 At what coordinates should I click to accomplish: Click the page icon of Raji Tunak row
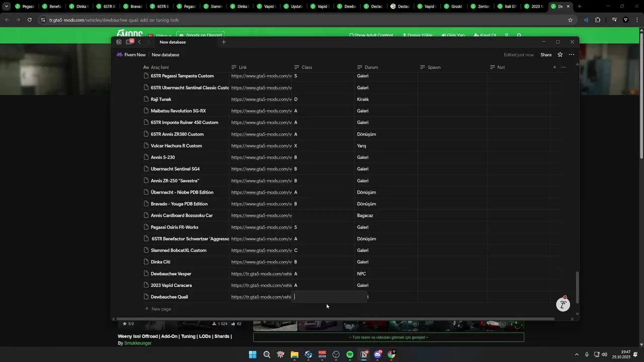click(146, 100)
